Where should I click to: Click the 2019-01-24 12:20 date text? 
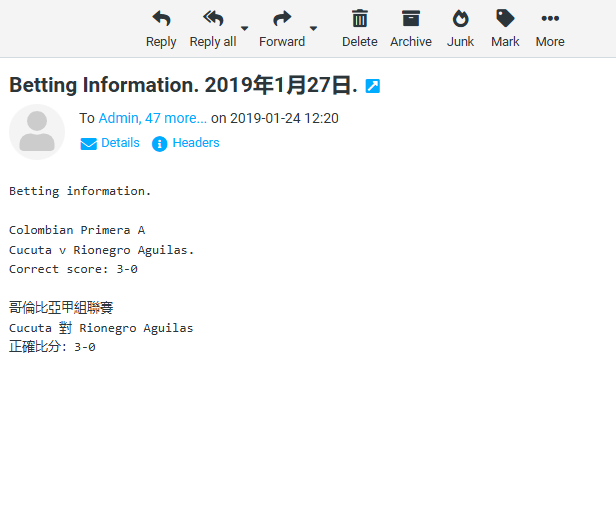tap(284, 118)
